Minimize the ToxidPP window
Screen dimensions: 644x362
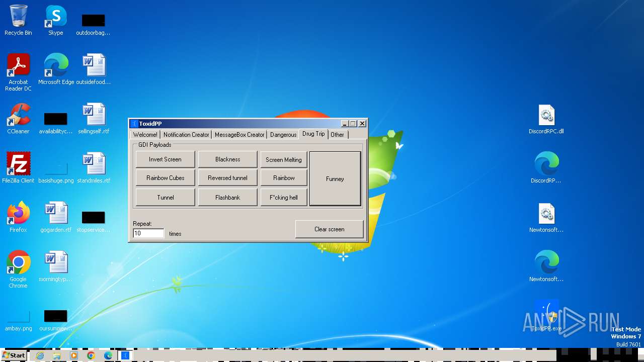coord(345,124)
